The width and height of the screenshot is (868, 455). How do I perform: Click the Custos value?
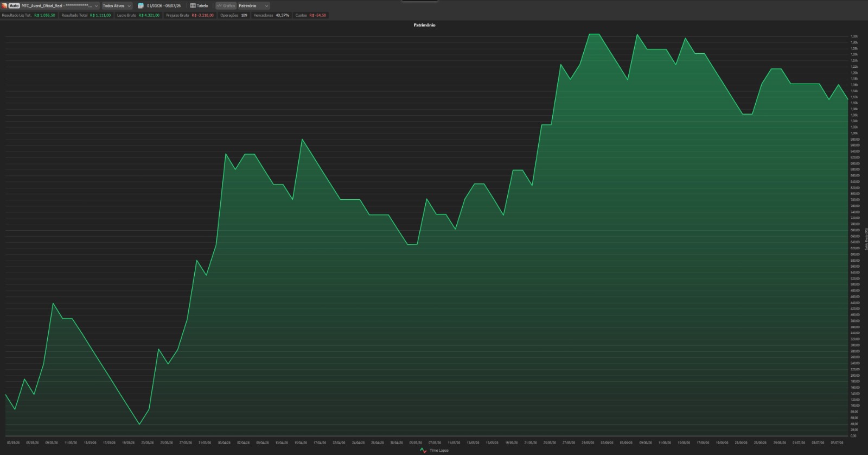tap(317, 15)
